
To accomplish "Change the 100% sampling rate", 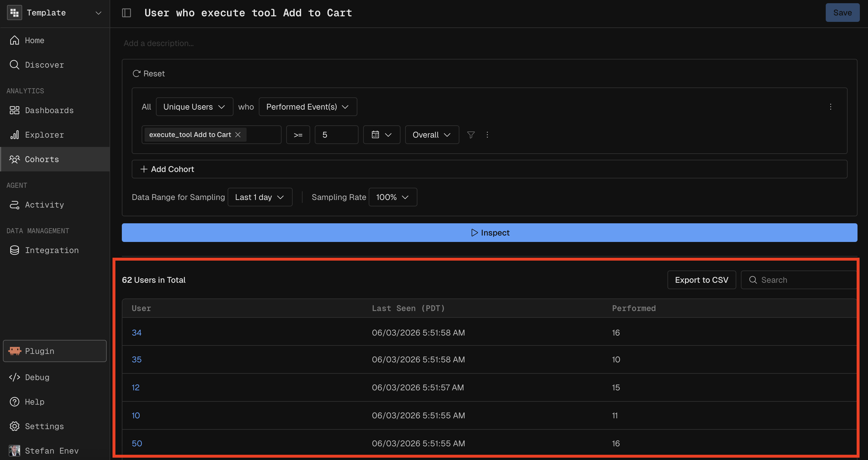I will pos(393,197).
